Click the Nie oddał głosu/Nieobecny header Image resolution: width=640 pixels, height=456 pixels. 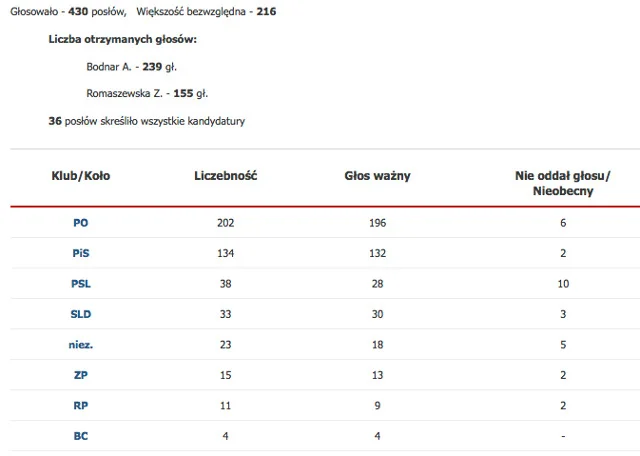563,183
